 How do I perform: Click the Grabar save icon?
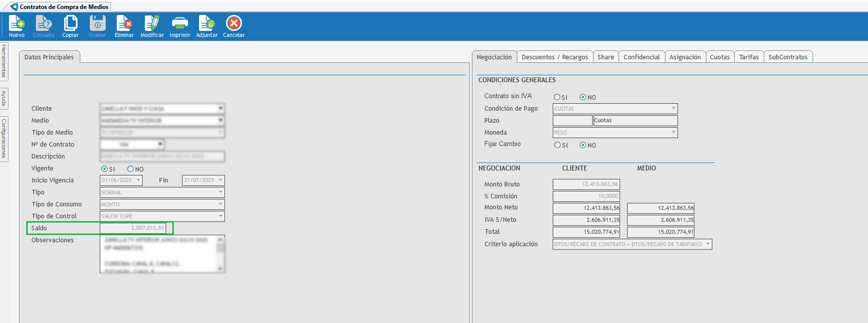pyautogui.click(x=97, y=26)
